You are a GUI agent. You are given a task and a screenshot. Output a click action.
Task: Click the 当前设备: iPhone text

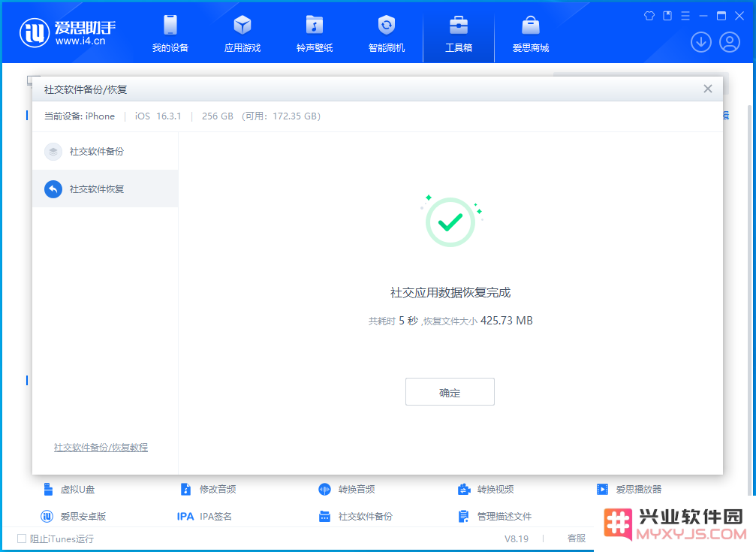pyautogui.click(x=80, y=116)
